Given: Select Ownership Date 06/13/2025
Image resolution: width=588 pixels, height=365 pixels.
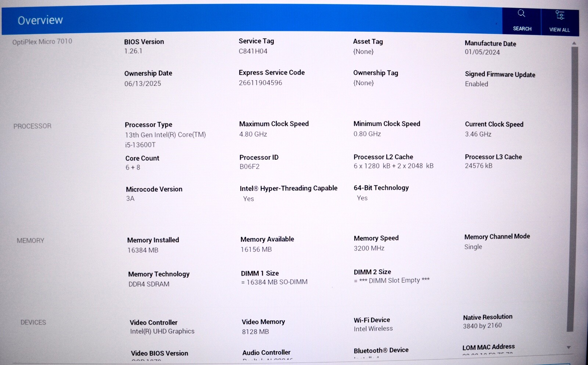Looking at the screenshot, I should pos(143,84).
